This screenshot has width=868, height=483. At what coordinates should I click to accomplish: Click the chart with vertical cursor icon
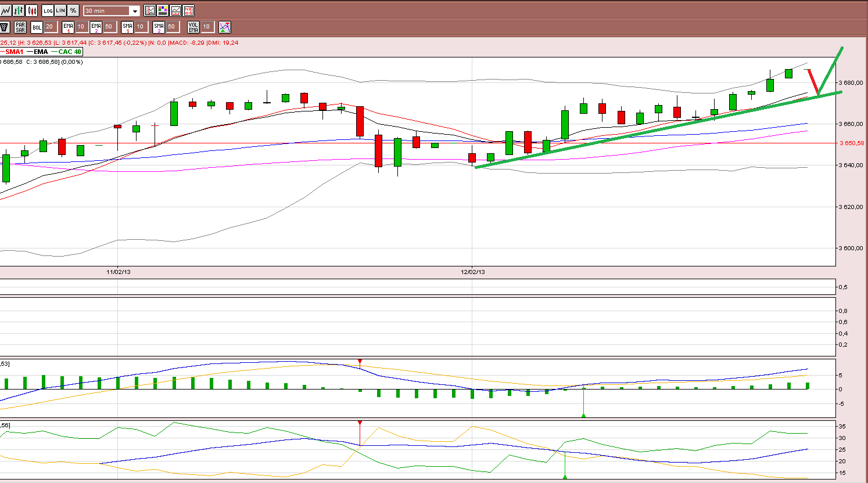tap(150, 10)
